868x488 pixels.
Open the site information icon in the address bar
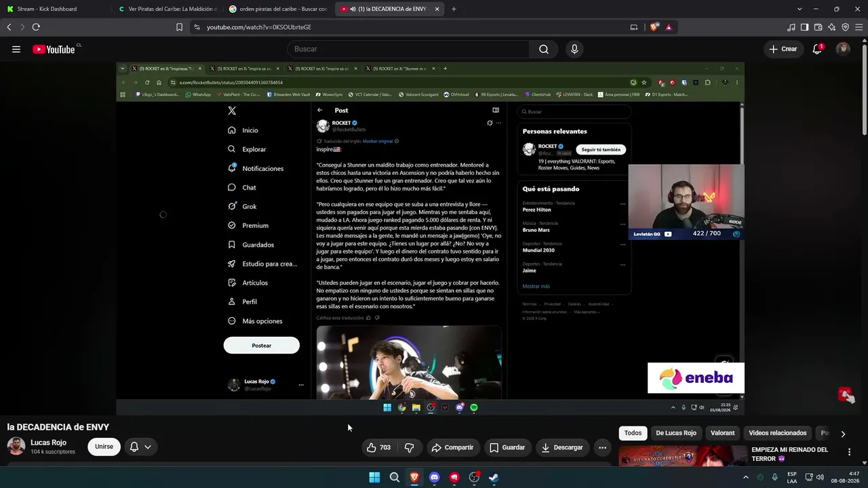click(x=197, y=27)
